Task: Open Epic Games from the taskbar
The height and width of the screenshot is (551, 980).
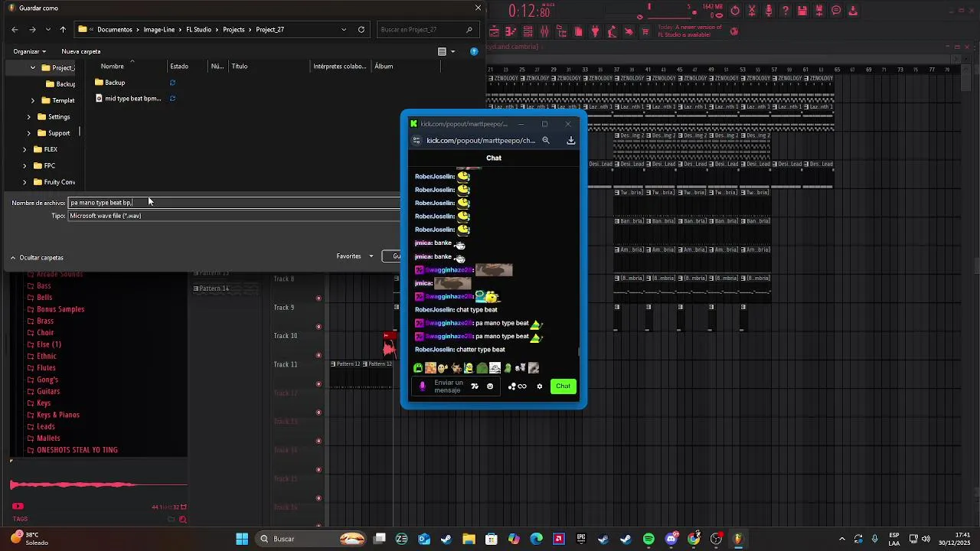Action: [581, 539]
